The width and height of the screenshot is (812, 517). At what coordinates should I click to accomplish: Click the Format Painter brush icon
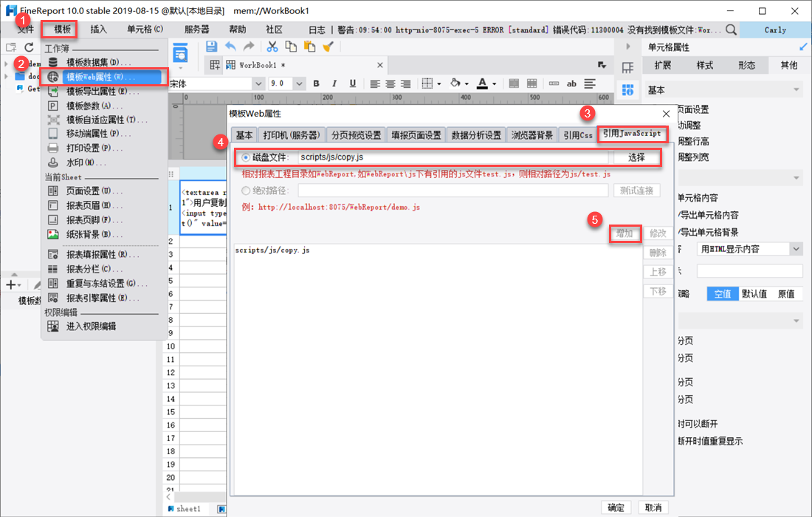328,47
